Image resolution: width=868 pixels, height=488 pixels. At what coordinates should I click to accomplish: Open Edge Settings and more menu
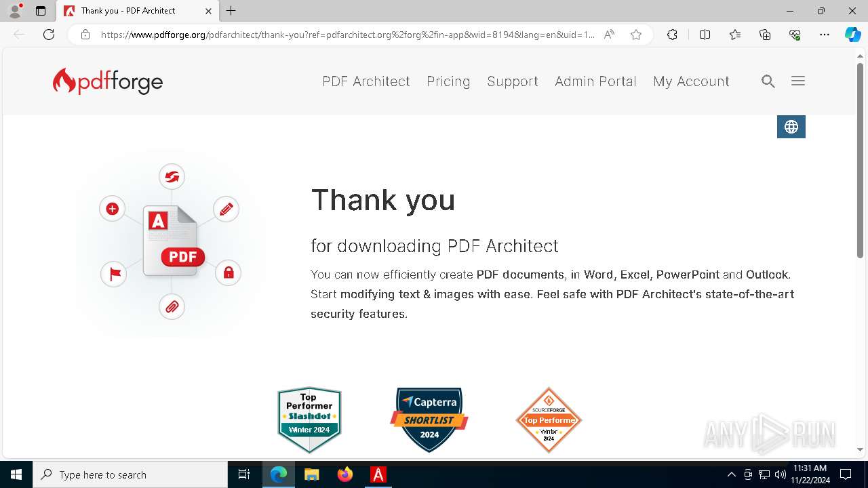825,35
